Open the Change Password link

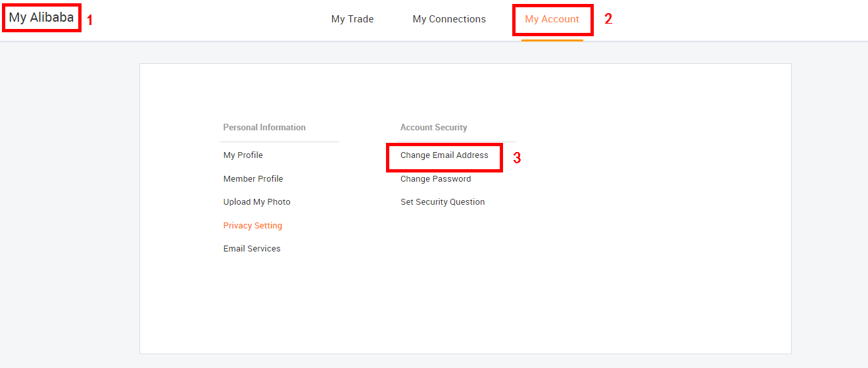[435, 179]
